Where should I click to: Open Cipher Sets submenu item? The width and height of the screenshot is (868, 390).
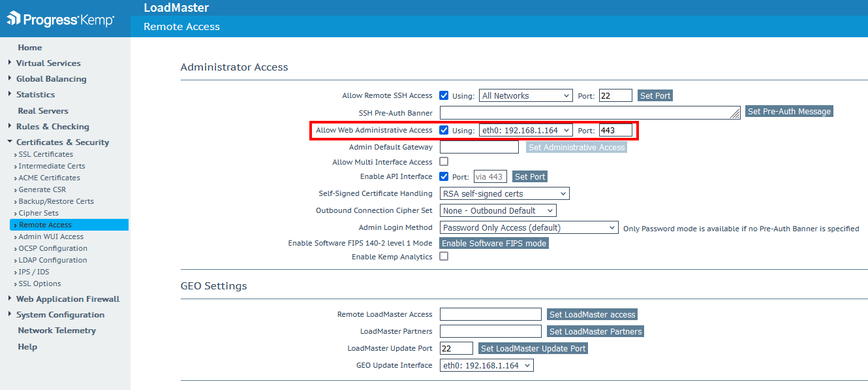click(x=39, y=213)
